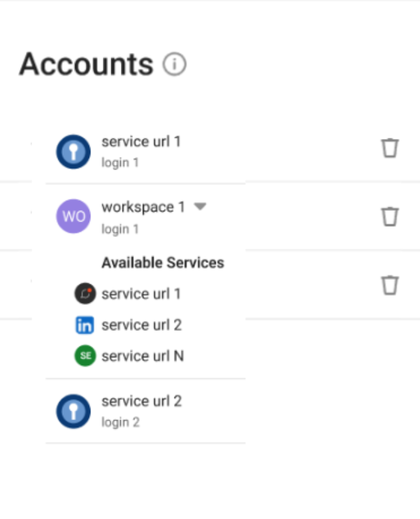Click the green SE service icon
420x519 pixels.
tap(85, 356)
